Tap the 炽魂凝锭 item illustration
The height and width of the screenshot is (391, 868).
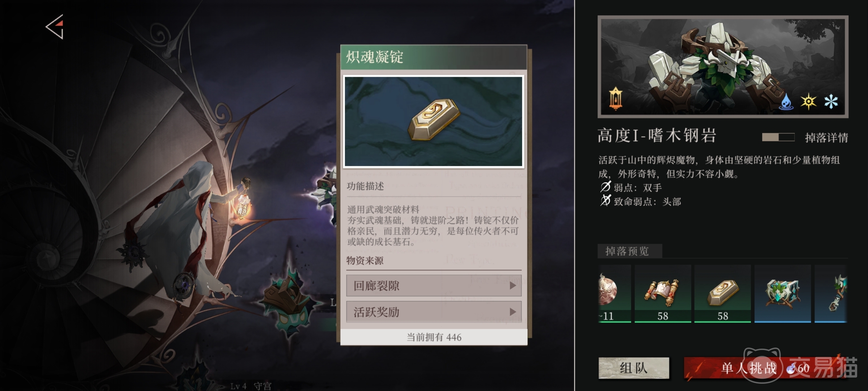click(x=434, y=122)
